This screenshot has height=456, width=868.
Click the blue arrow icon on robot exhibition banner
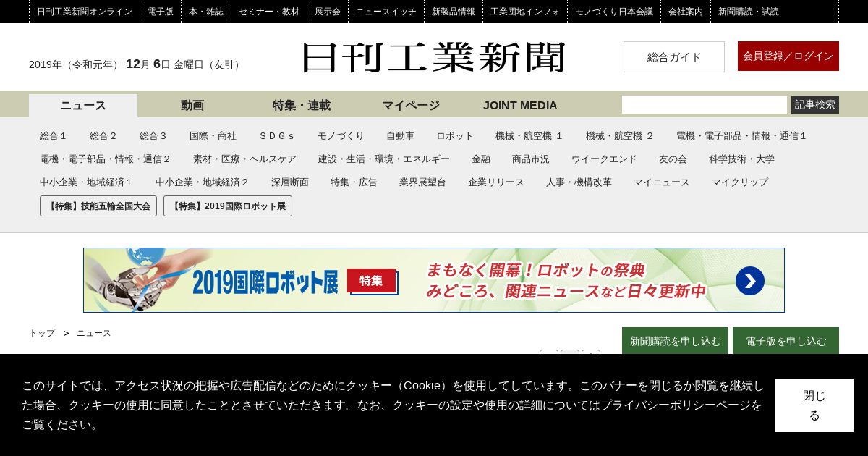(x=749, y=281)
